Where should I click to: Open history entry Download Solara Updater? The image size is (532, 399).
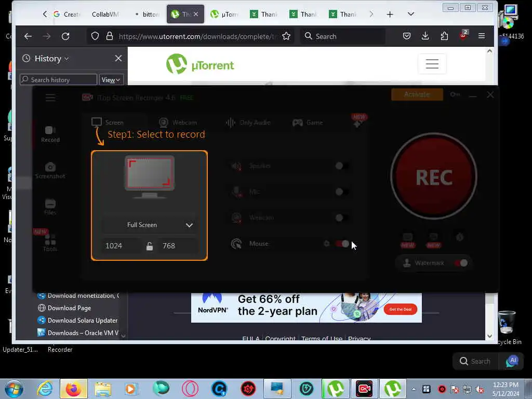77,321
